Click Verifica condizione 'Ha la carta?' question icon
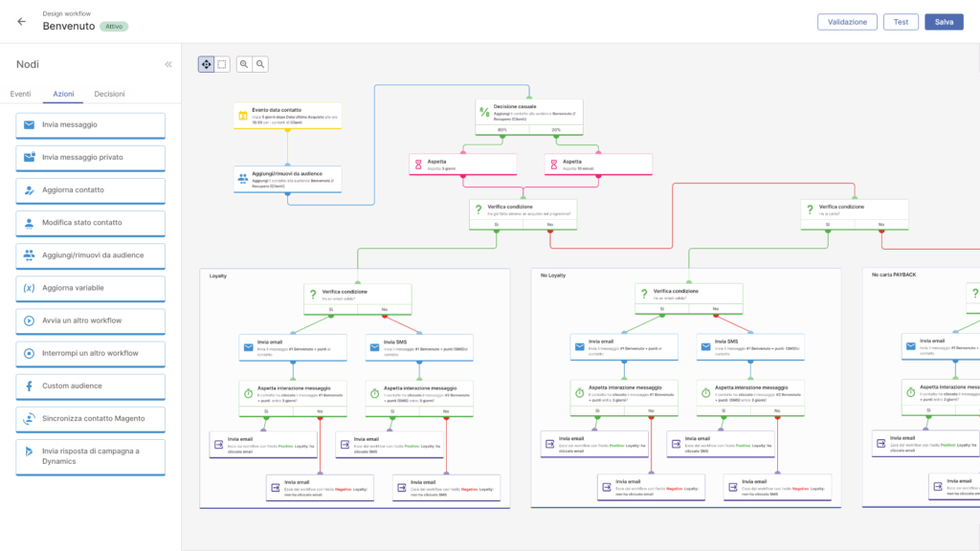This screenshot has width=980, height=551. (810, 209)
